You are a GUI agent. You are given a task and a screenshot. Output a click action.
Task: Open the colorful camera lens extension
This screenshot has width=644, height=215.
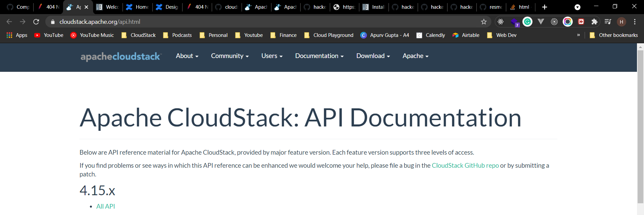point(568,22)
